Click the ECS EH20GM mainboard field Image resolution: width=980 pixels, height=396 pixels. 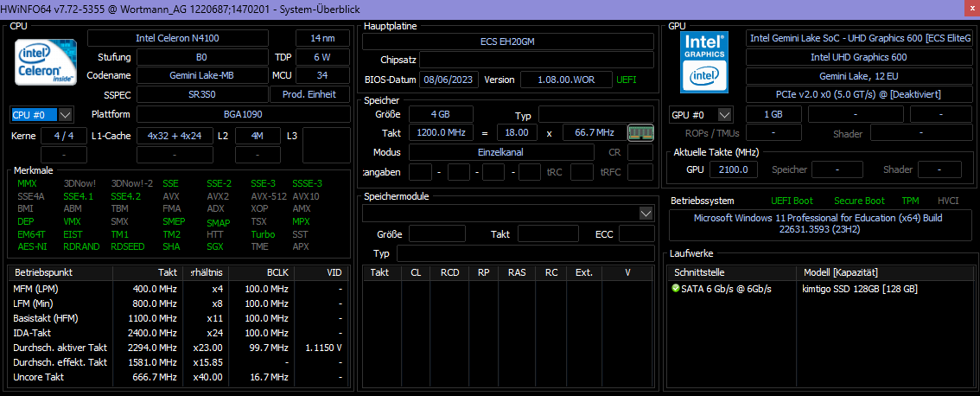point(508,42)
